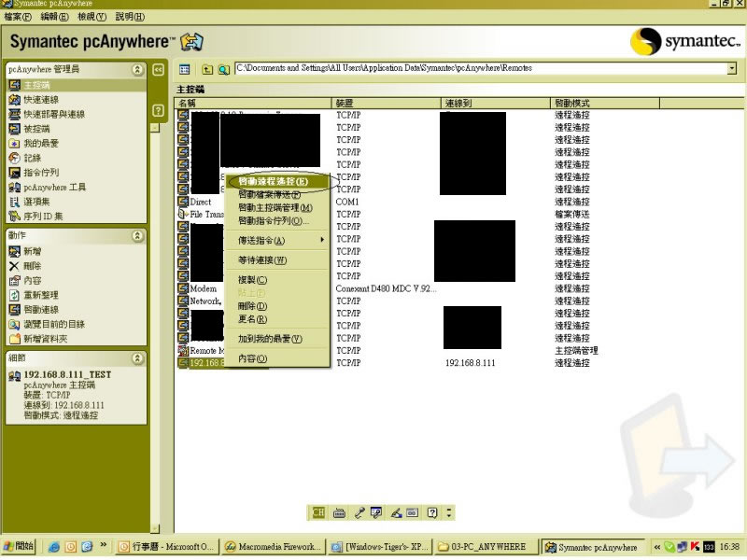Switch to 行事曆 Microsoft Outlook taskbar button
The image size is (747, 560).
pyautogui.click(x=167, y=547)
